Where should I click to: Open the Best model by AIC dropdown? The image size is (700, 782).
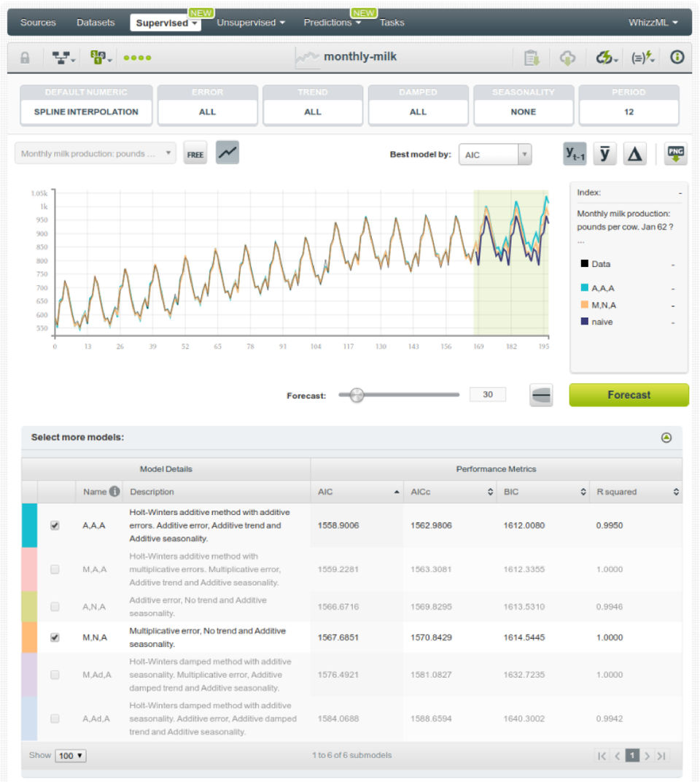tap(494, 155)
